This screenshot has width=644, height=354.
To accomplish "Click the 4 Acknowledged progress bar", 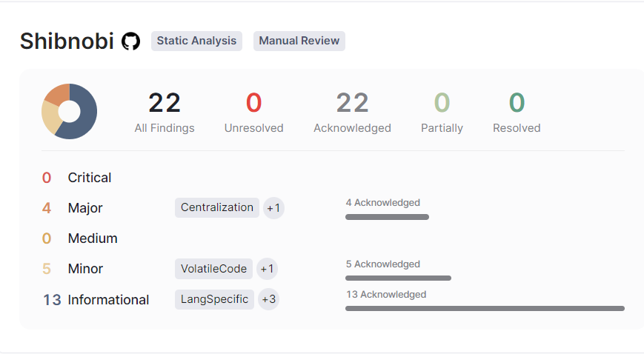I will click(387, 217).
